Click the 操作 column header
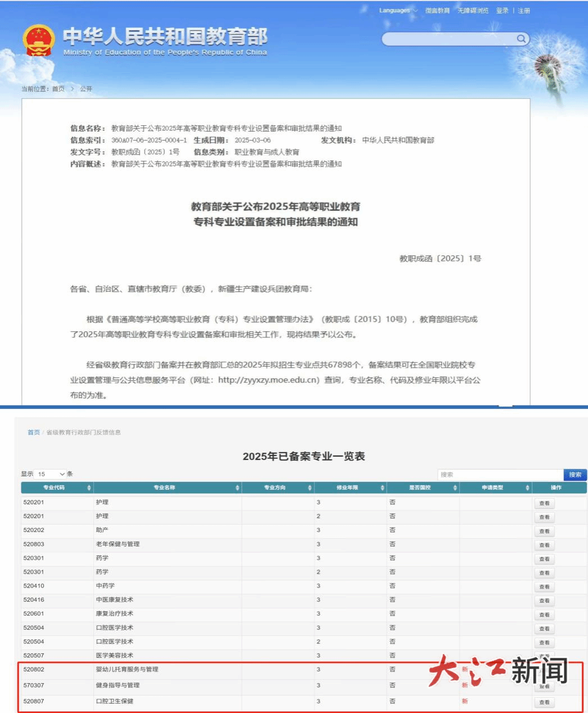This screenshot has width=588, height=713. pyautogui.click(x=556, y=488)
